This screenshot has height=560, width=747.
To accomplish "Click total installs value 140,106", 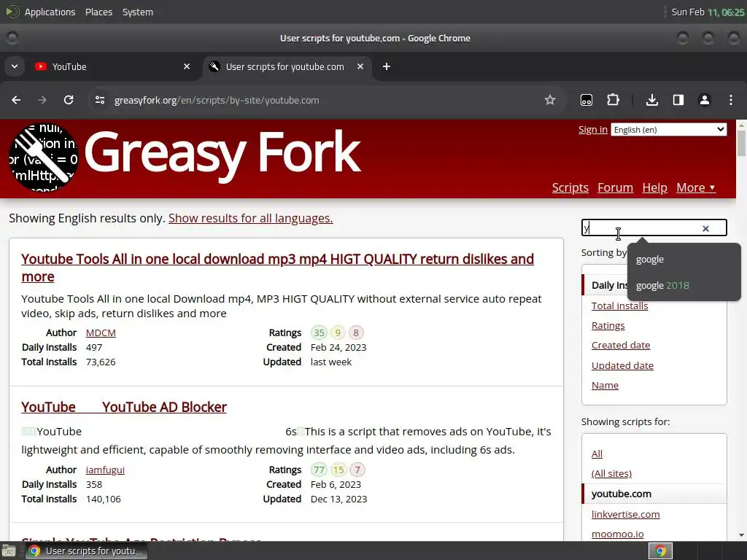I will click(x=104, y=499).
